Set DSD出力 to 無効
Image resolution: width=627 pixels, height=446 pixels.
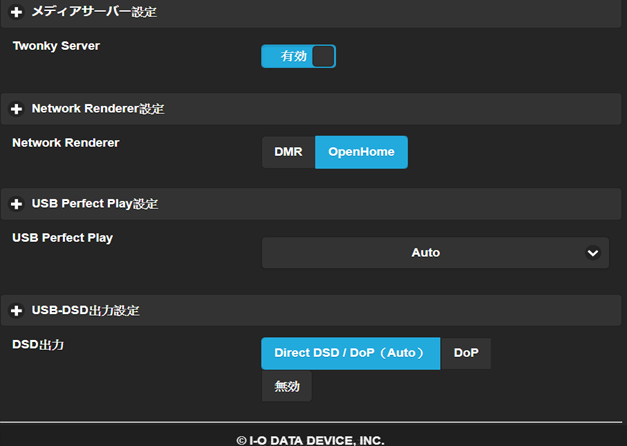pyautogui.click(x=287, y=386)
